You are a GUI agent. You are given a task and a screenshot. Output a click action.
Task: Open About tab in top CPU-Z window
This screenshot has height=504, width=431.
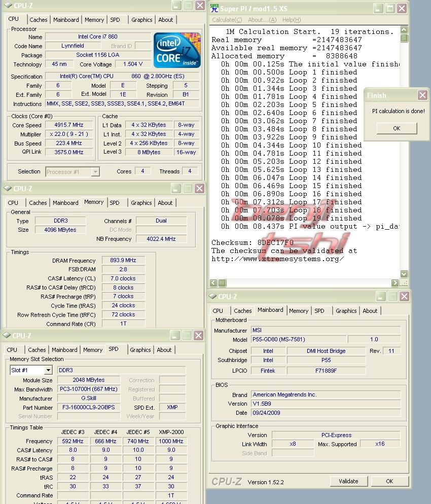click(x=165, y=20)
